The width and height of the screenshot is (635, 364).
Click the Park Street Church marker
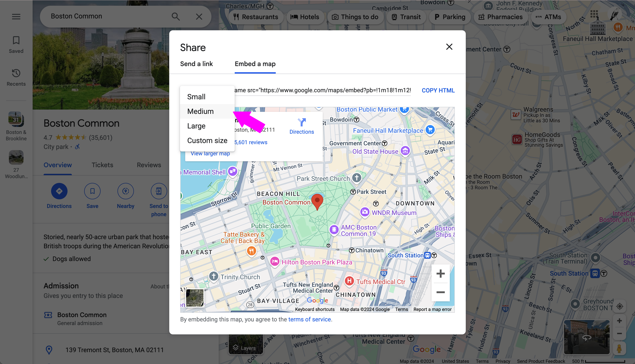pos(357,178)
